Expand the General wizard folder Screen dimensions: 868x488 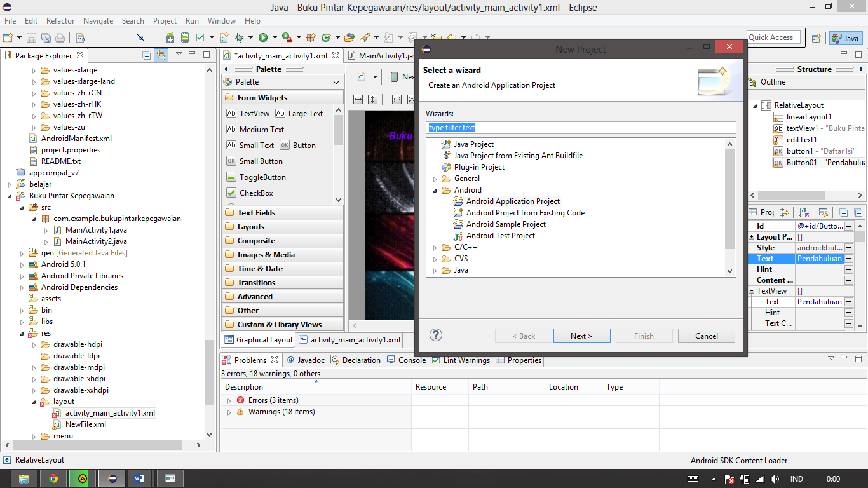pos(435,179)
